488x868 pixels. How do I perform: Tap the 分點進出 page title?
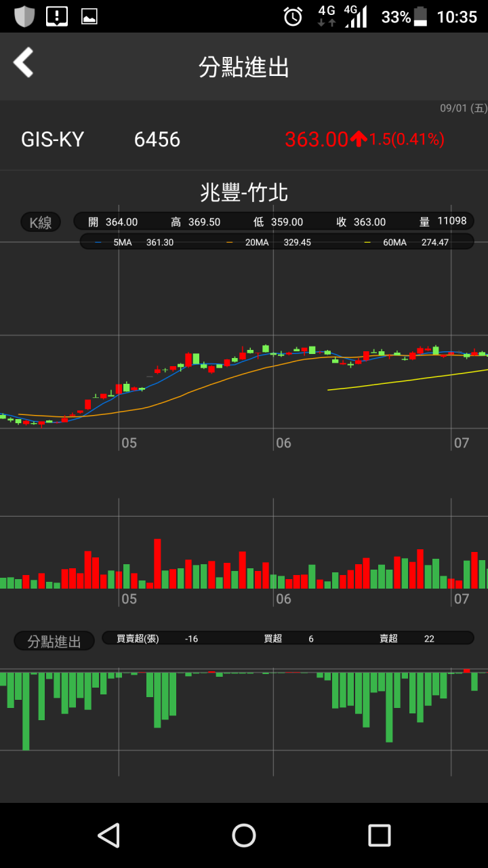[244, 67]
